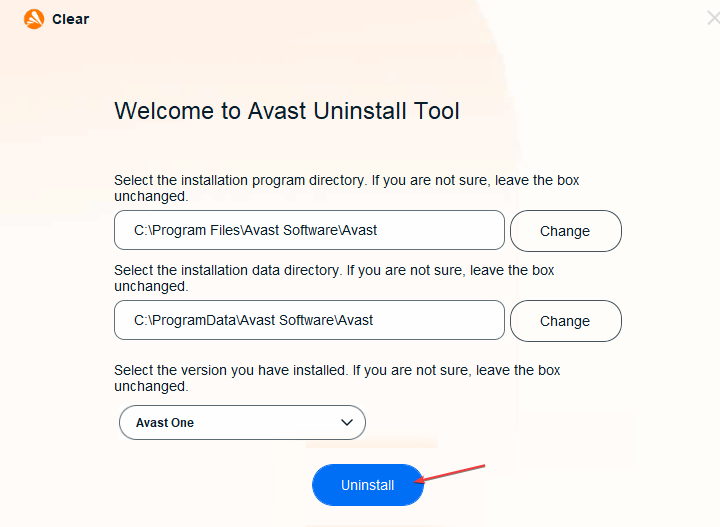This screenshot has width=720, height=527.
Task: Click the dropdown chevron arrow in version selector
Action: click(347, 422)
